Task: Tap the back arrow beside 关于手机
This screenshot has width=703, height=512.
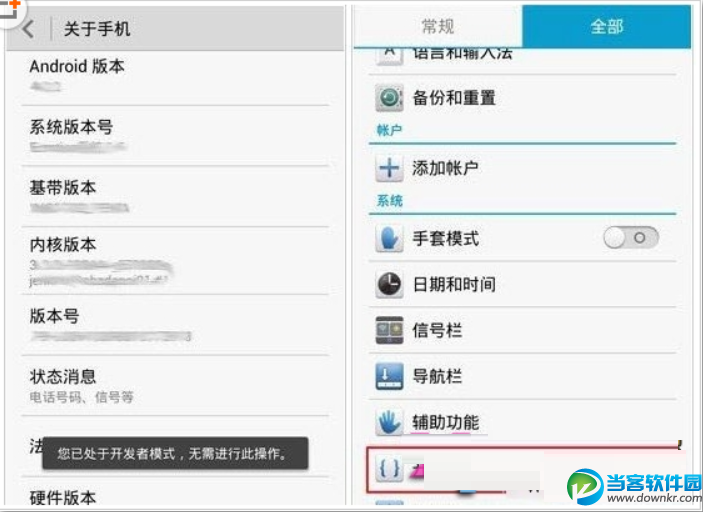Action: point(28,29)
